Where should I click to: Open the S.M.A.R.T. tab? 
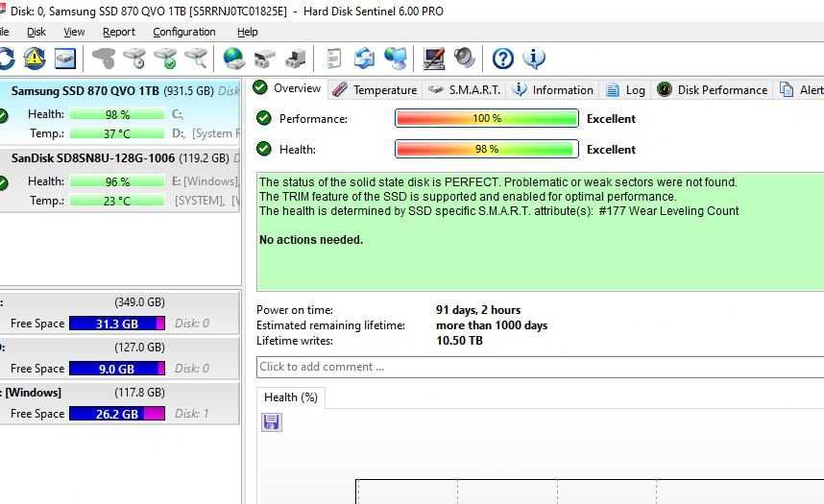[464, 90]
